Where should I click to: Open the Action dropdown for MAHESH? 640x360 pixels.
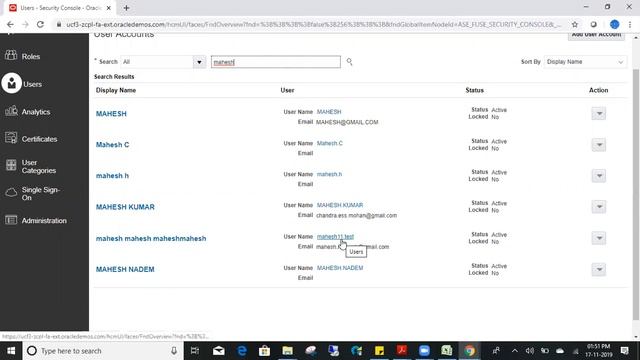[x=599, y=113]
